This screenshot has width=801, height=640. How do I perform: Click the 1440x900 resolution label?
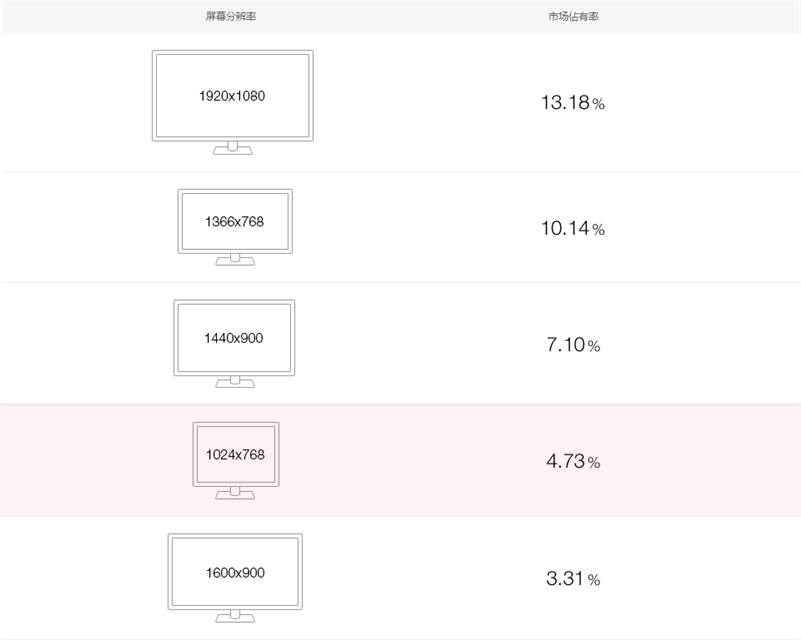[x=233, y=338]
